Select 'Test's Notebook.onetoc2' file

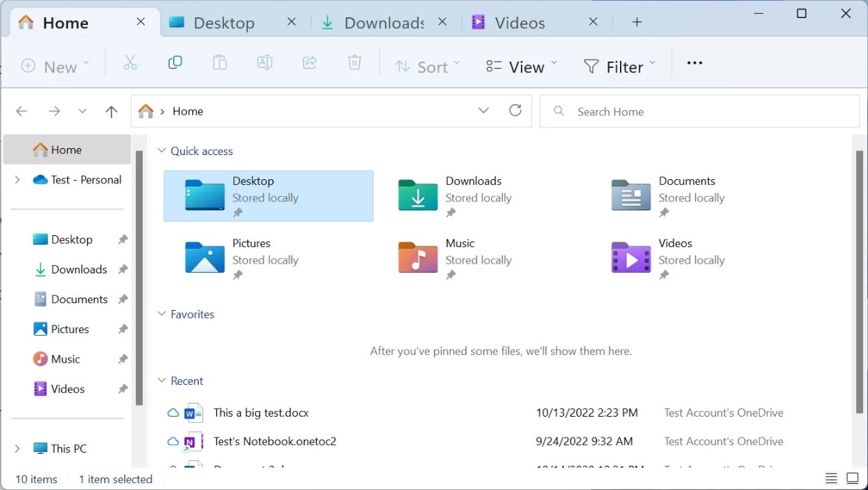coord(275,442)
